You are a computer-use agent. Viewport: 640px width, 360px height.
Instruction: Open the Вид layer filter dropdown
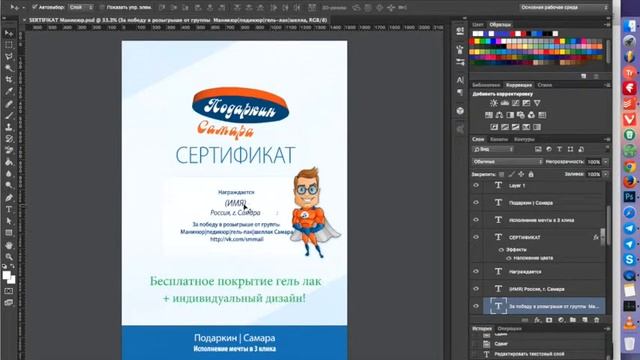coord(493,149)
